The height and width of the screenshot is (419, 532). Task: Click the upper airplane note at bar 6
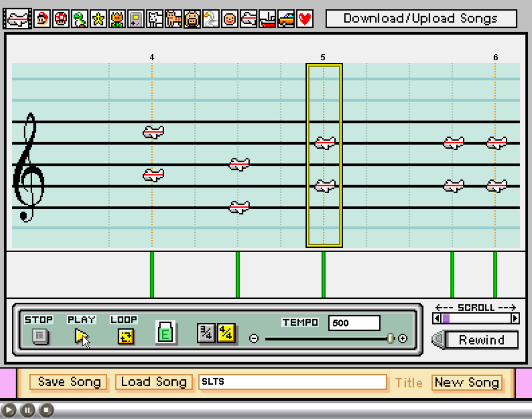pyautogui.click(x=497, y=143)
